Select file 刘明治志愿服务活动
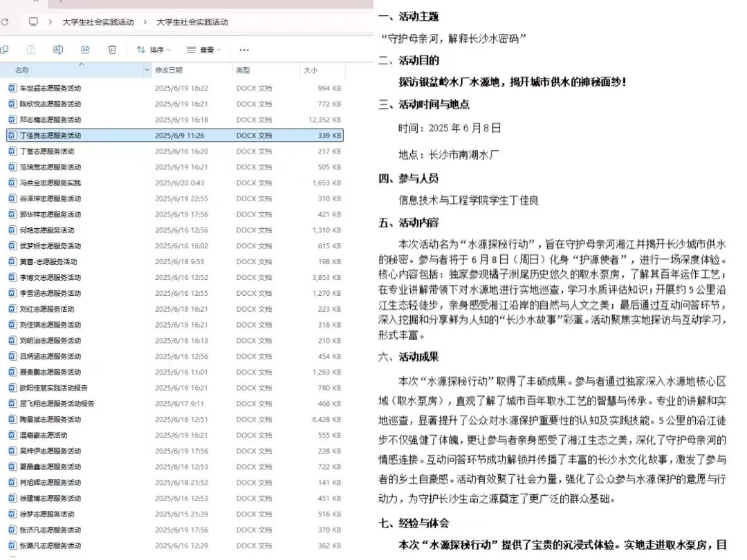 point(50,340)
